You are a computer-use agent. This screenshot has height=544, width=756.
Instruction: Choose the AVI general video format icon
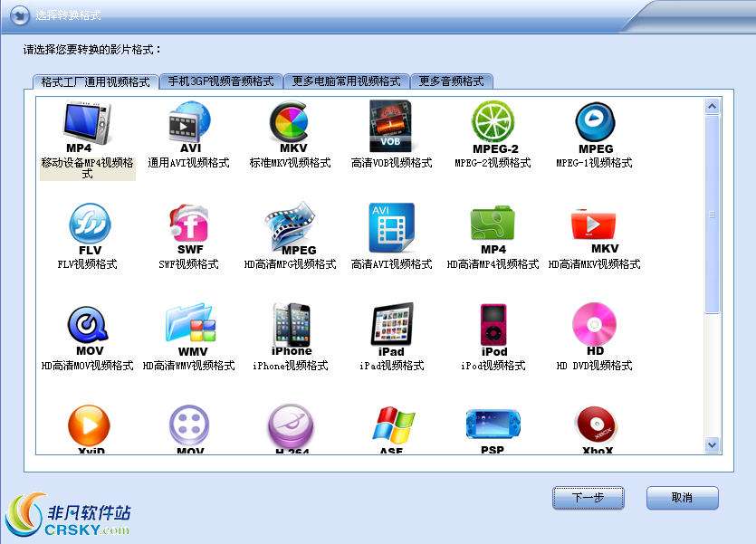189,127
